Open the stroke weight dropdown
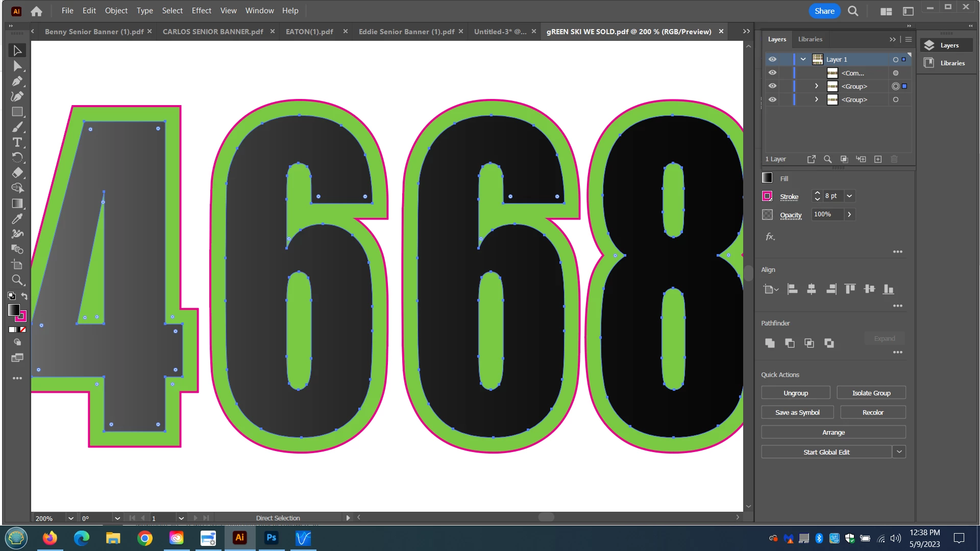Image resolution: width=980 pixels, height=551 pixels. point(849,196)
